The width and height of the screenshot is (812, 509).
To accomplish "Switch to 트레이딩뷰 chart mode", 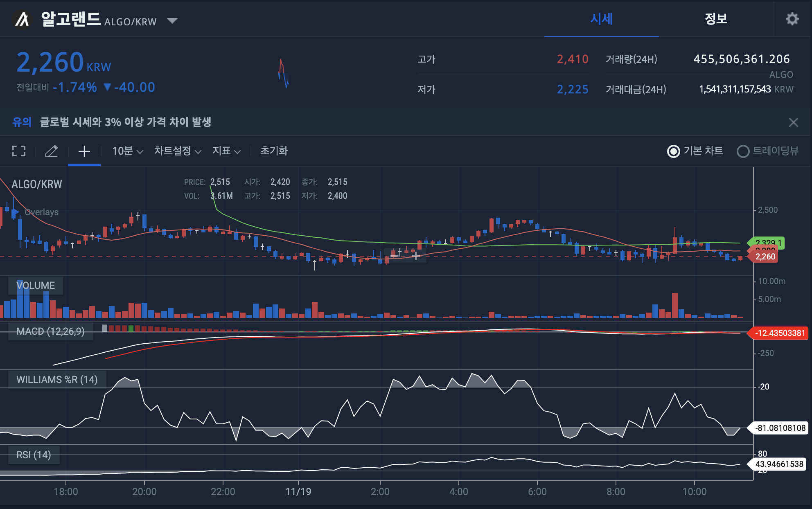I will pos(743,151).
